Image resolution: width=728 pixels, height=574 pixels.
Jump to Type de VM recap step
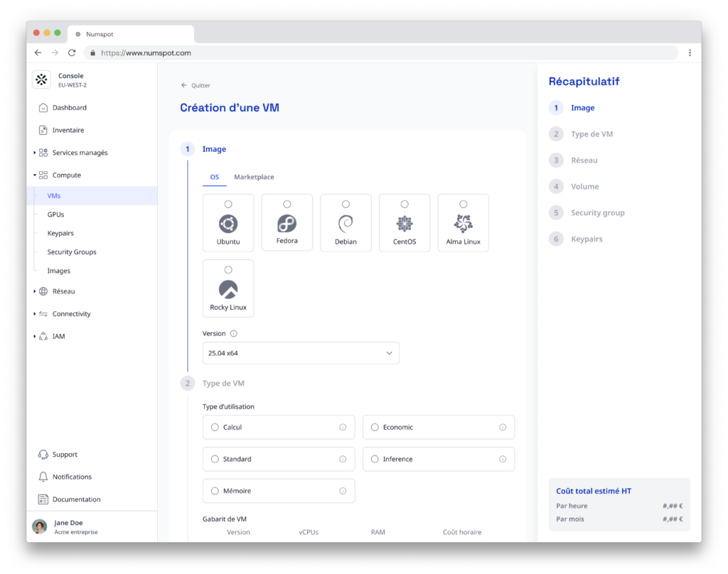coord(591,134)
